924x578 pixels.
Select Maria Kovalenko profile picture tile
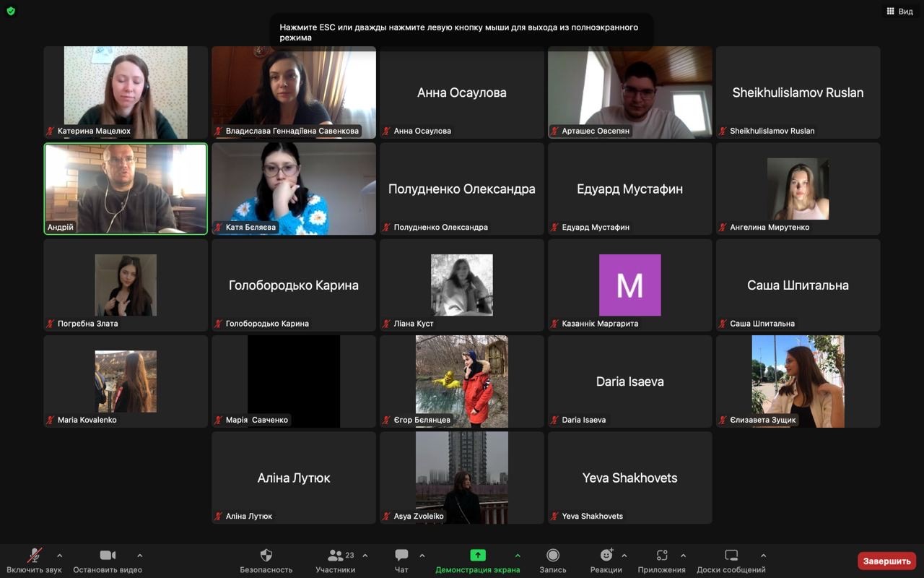tap(126, 381)
